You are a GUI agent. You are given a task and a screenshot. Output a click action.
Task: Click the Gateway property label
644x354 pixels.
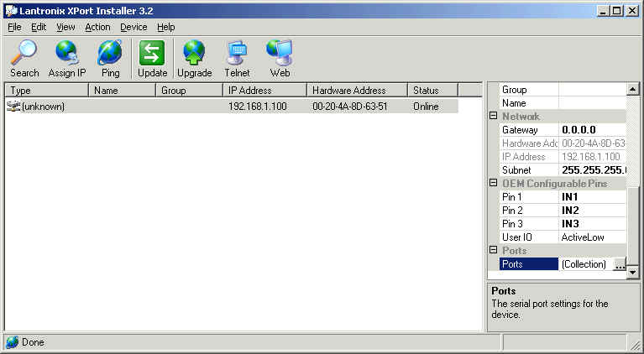(x=520, y=130)
